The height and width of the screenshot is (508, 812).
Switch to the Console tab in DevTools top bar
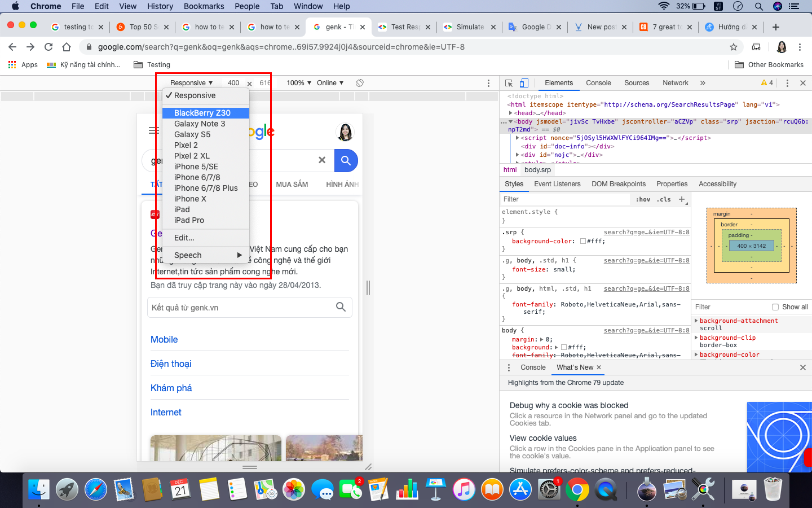[598, 83]
